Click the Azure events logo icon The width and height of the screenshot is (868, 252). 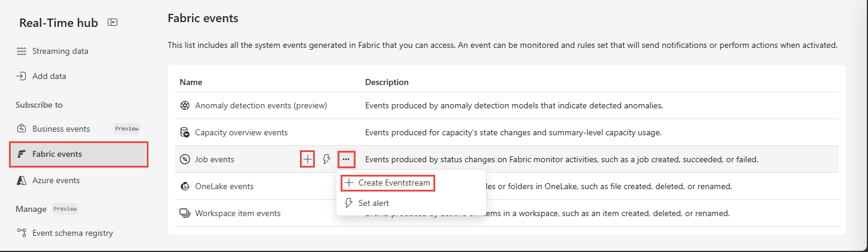[x=22, y=180]
